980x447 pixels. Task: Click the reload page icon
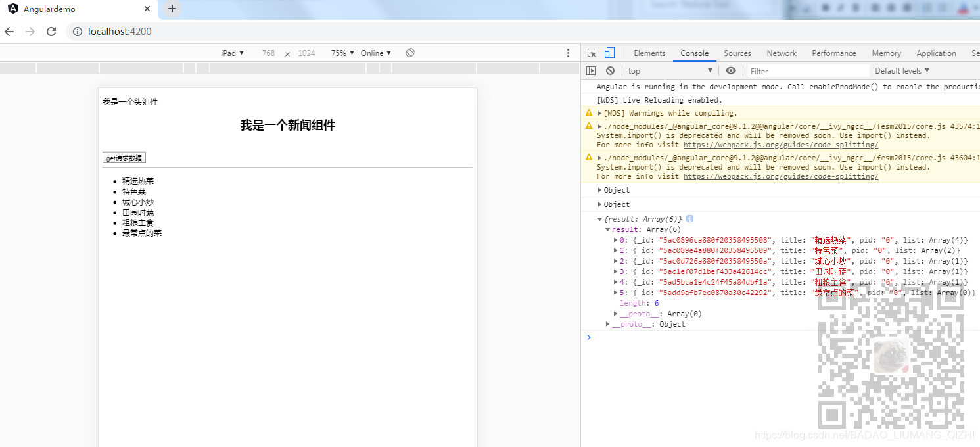click(x=51, y=31)
